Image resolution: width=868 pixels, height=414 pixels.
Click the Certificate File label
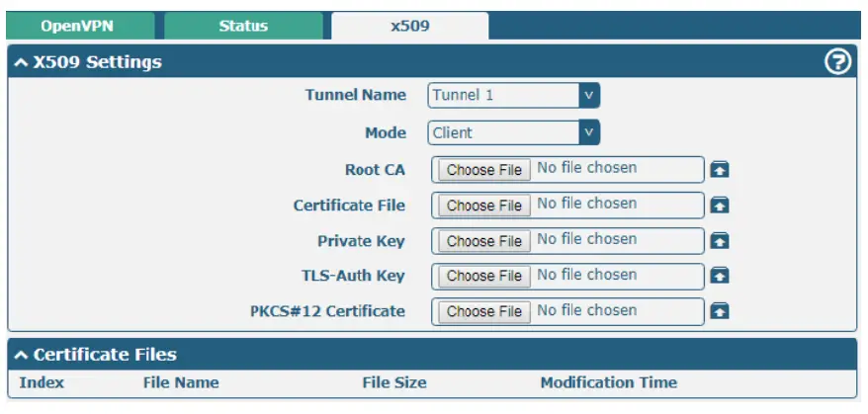point(349,206)
